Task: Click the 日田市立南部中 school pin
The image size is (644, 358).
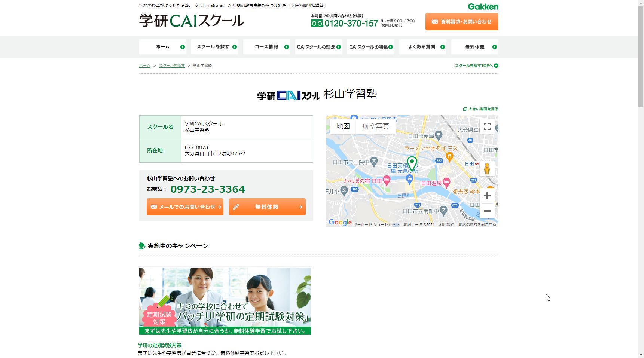Action: [443, 210]
